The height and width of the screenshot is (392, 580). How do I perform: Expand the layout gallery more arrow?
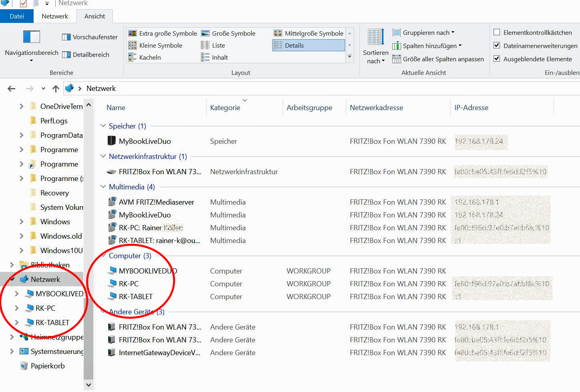349,57
